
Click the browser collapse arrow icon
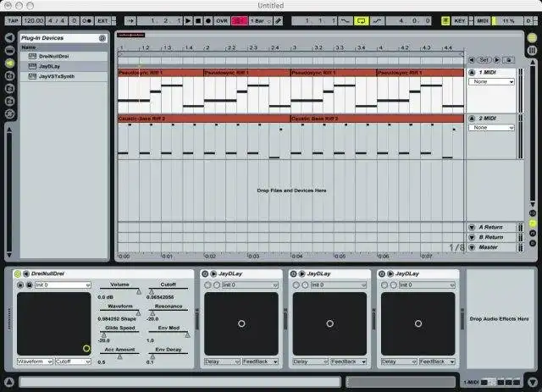[x=9, y=37]
